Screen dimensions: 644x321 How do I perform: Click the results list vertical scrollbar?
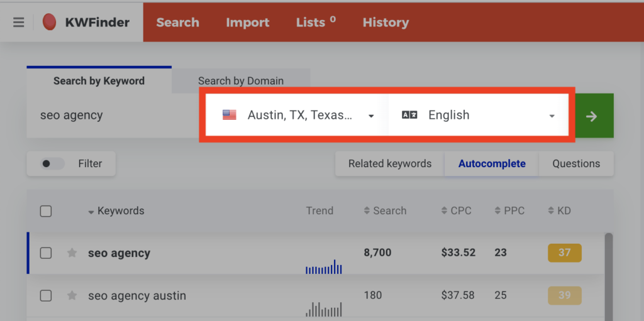click(x=609, y=277)
